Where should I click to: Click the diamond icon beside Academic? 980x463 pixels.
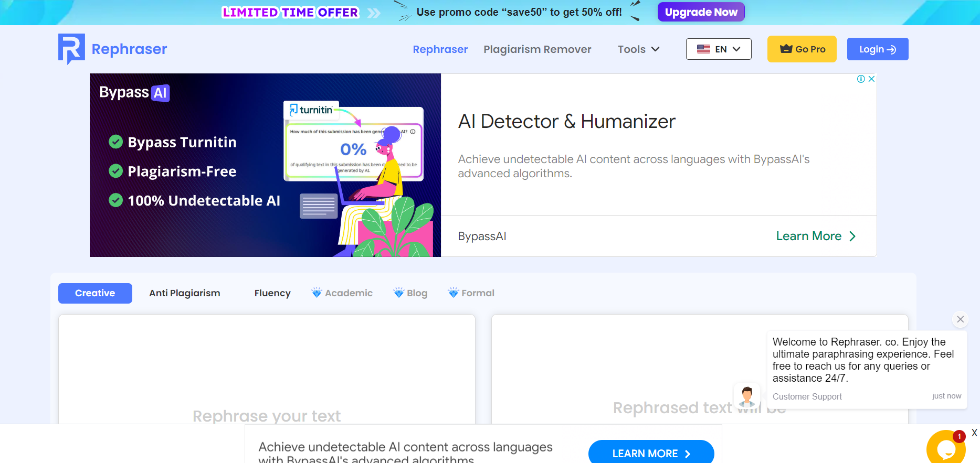pos(317,293)
